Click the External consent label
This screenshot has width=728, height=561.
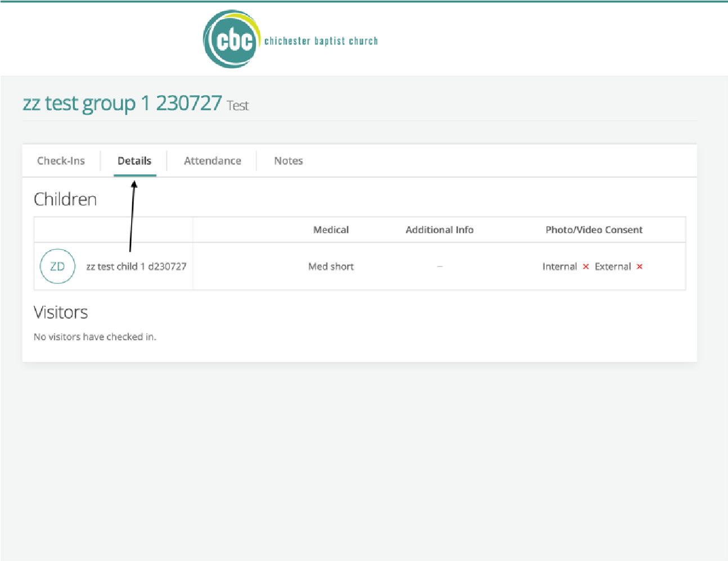[x=613, y=266]
